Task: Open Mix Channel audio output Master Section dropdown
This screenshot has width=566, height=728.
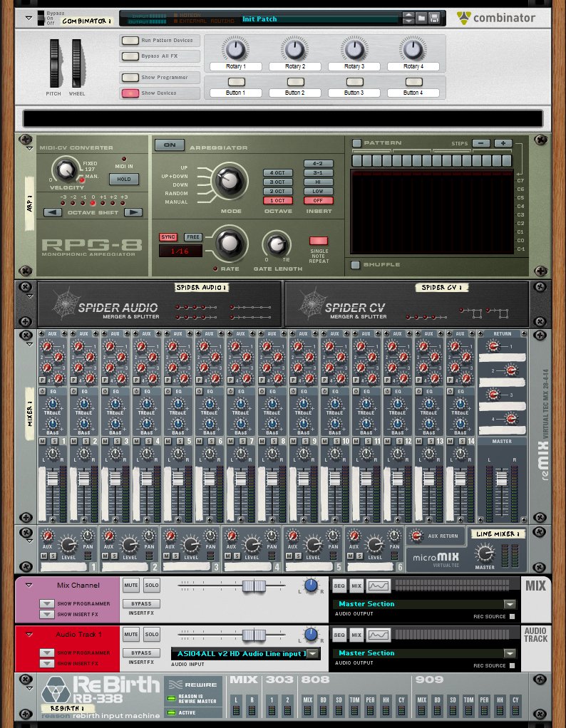Action: [x=510, y=604]
